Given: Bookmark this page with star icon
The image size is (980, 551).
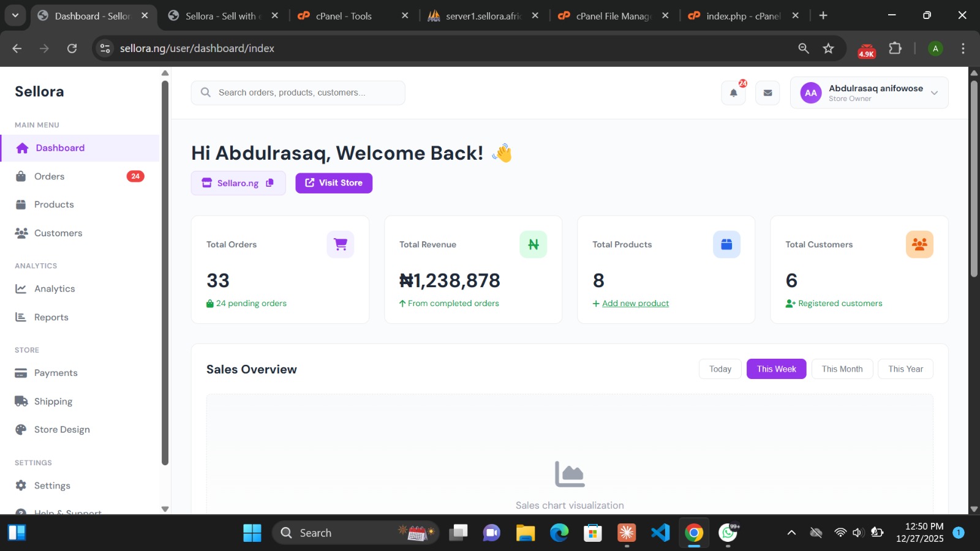Looking at the screenshot, I should 828,48.
